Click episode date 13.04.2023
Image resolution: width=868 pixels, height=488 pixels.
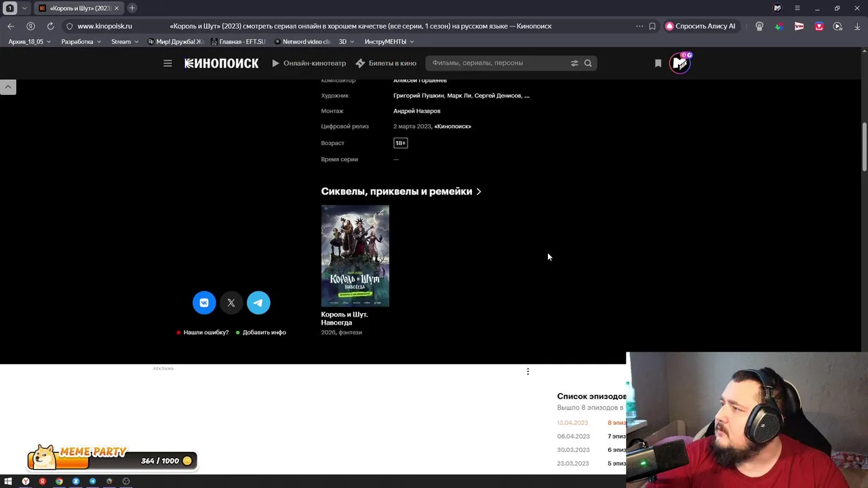[572, 423]
